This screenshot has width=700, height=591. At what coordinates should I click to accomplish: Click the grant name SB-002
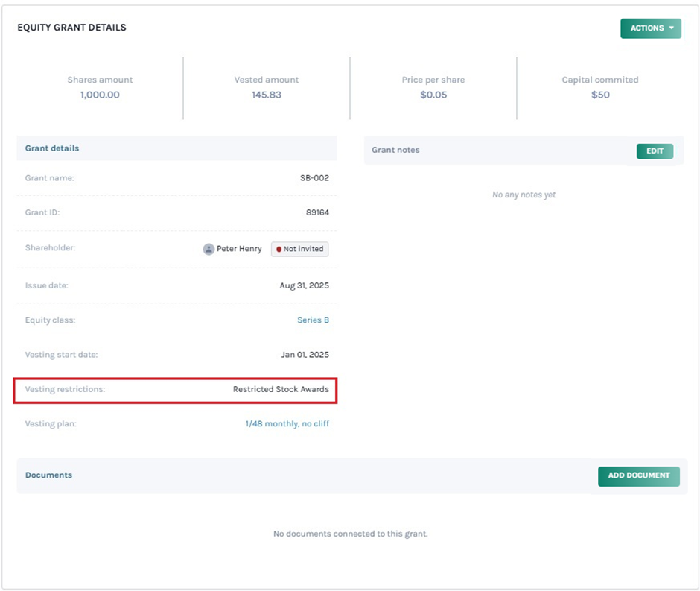[x=314, y=178]
